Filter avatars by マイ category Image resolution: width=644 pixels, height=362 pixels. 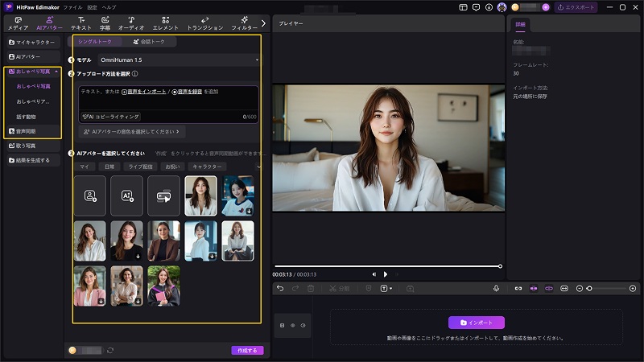coord(85,167)
